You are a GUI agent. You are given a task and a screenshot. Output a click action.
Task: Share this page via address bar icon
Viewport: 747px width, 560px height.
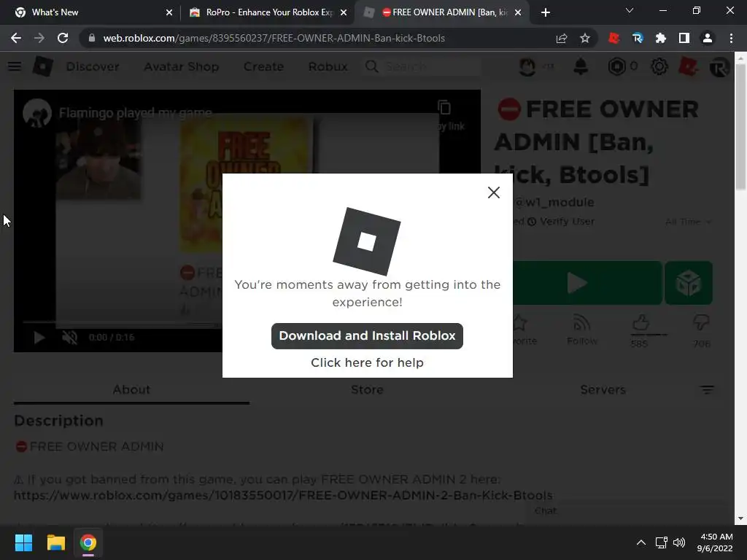(x=562, y=38)
